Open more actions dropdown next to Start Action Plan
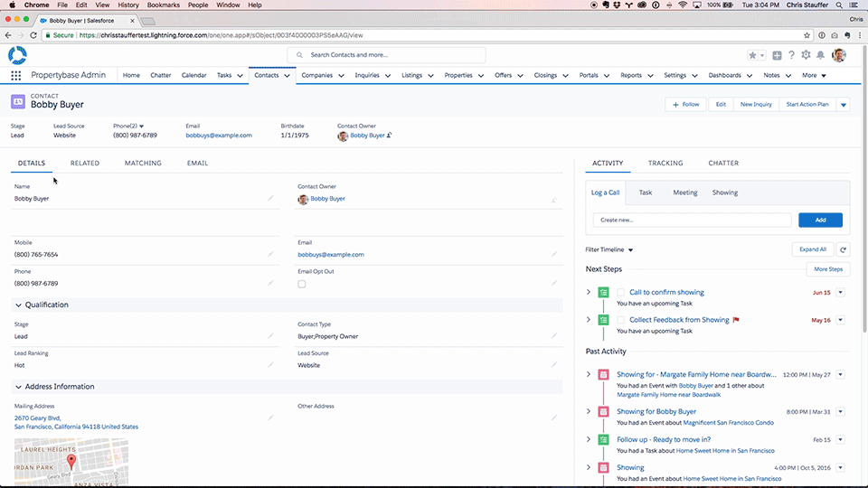The height and width of the screenshot is (488, 868). [x=843, y=105]
